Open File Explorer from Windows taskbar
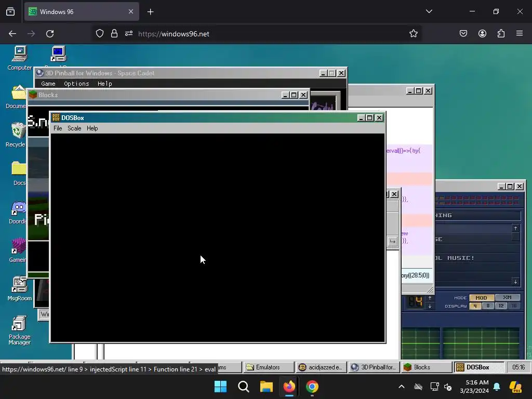This screenshot has height=399, width=532. tap(267, 387)
